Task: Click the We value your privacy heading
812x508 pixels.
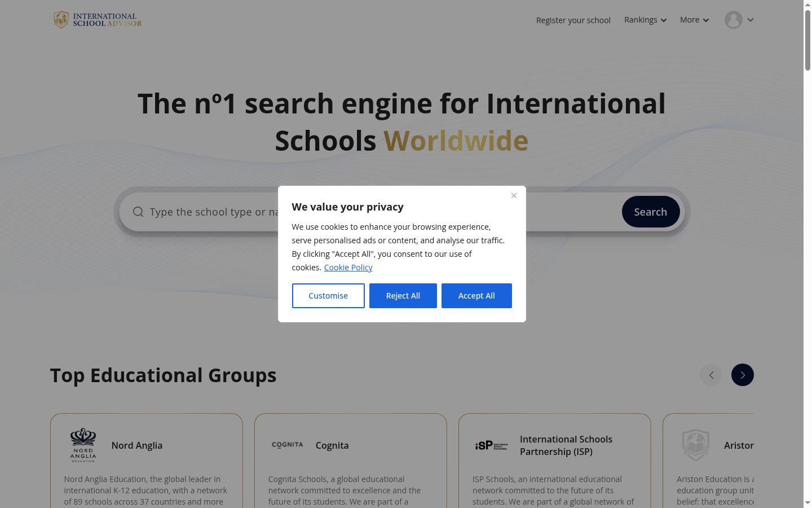Action: coord(347,207)
